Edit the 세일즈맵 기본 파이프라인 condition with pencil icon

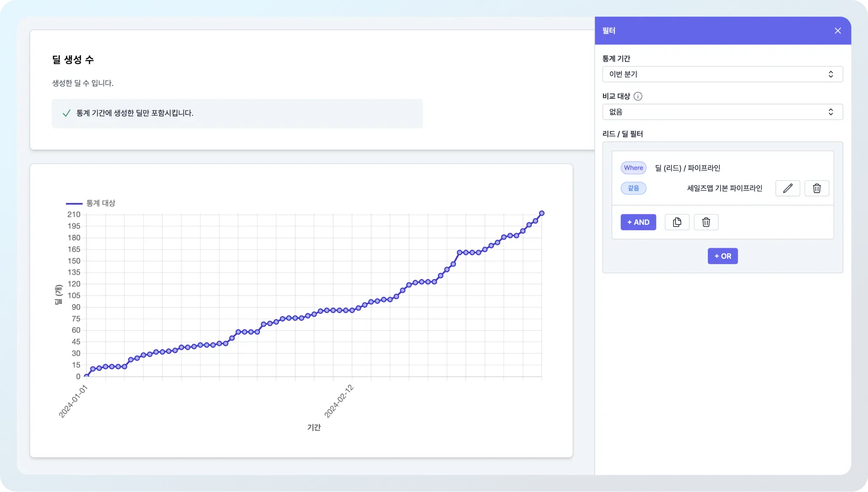pyautogui.click(x=787, y=188)
